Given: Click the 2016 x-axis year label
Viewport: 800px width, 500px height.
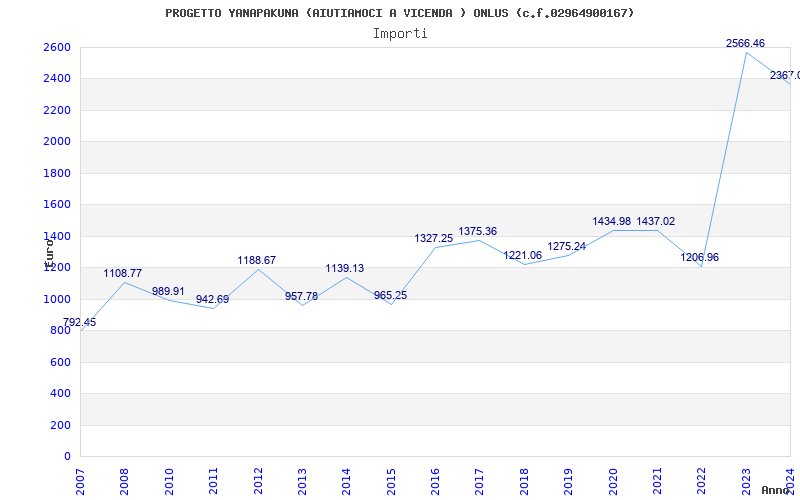Looking at the screenshot, I should pos(435,478).
